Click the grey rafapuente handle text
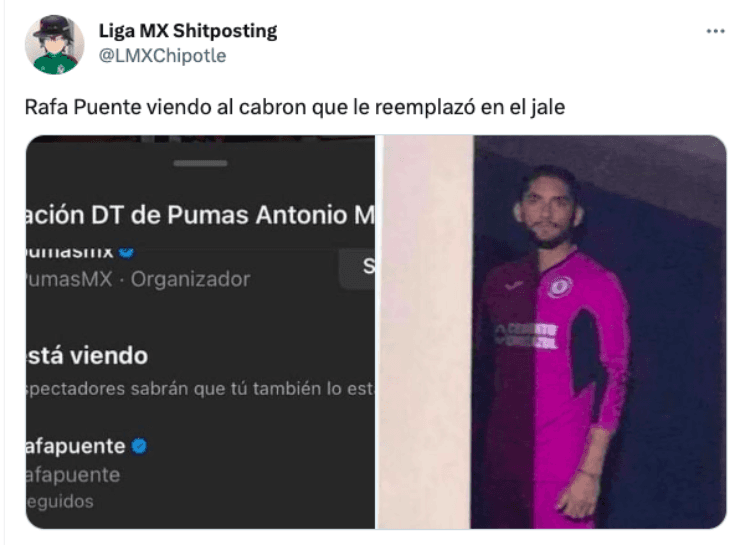 73,475
